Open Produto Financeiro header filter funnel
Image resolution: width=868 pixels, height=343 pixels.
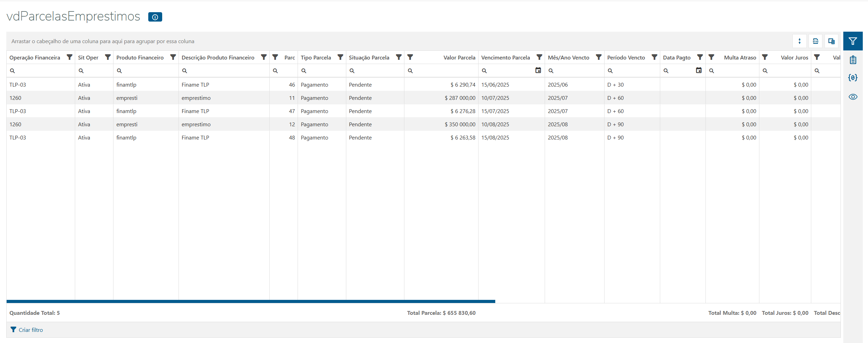[173, 57]
